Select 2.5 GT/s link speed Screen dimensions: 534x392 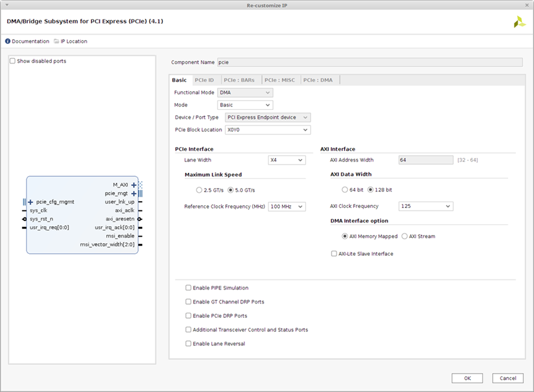tap(199, 190)
